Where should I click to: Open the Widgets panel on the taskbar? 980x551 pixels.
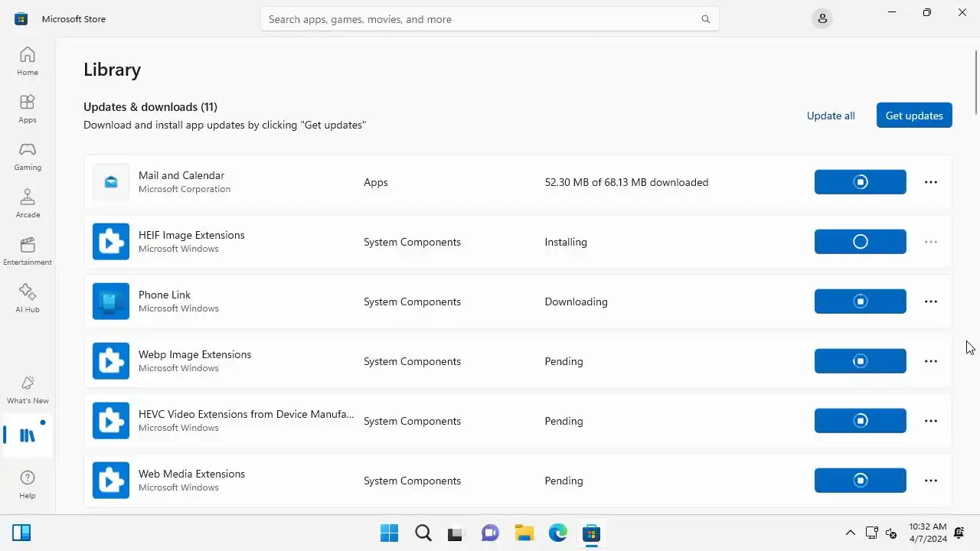point(21,533)
